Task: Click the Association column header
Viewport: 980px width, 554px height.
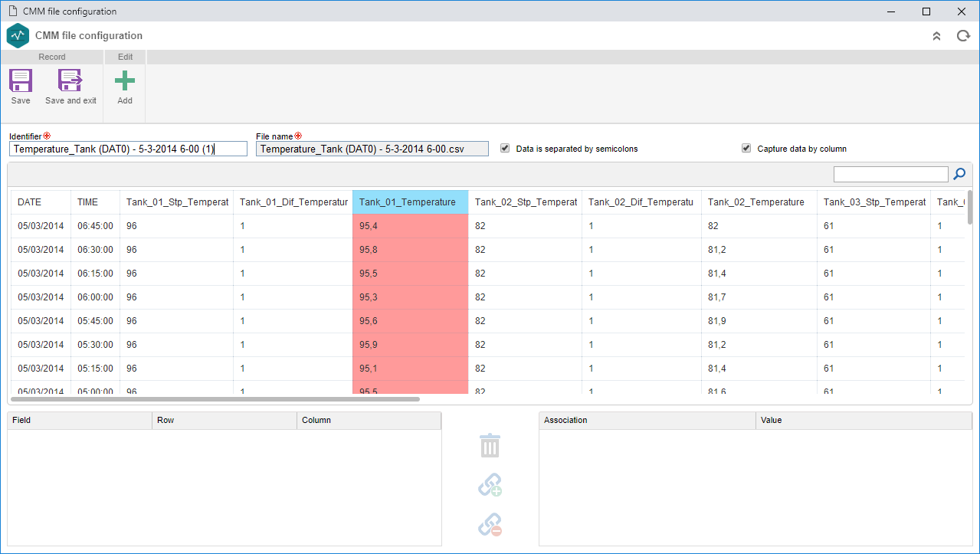Action: pyautogui.click(x=647, y=421)
